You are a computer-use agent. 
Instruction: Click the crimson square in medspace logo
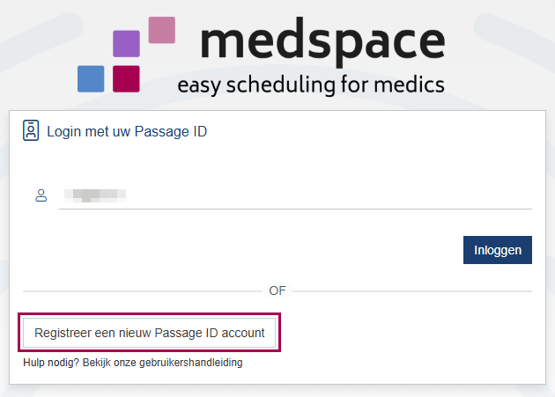click(x=126, y=79)
